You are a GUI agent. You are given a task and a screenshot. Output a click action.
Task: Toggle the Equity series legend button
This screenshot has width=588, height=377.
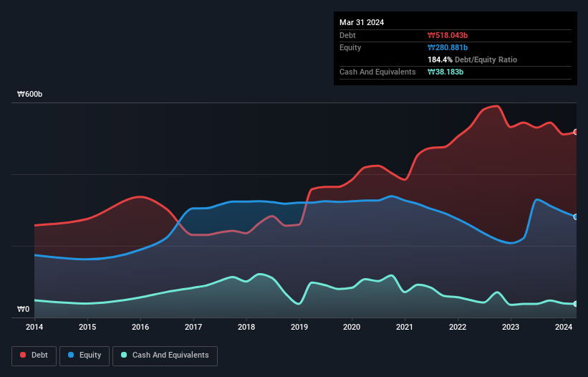coord(85,355)
